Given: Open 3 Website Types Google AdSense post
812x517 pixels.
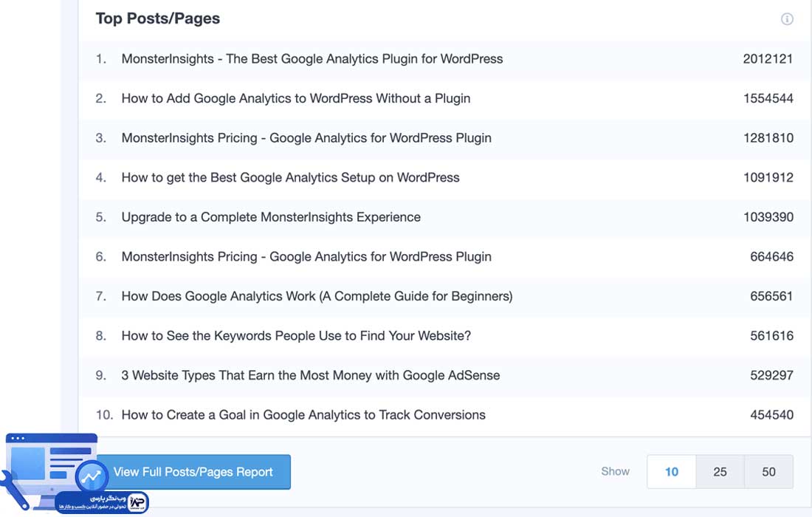Looking at the screenshot, I should coord(311,375).
